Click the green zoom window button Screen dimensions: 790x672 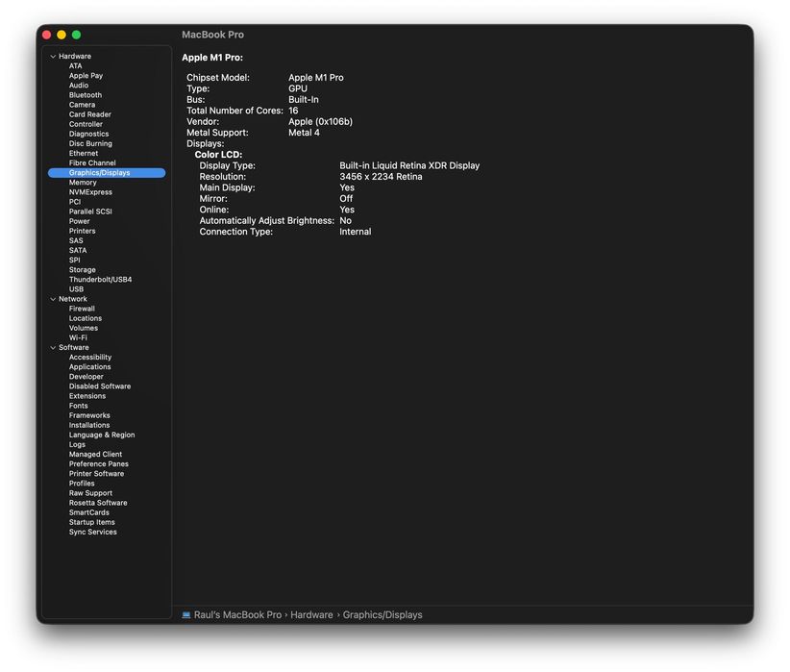tap(77, 35)
